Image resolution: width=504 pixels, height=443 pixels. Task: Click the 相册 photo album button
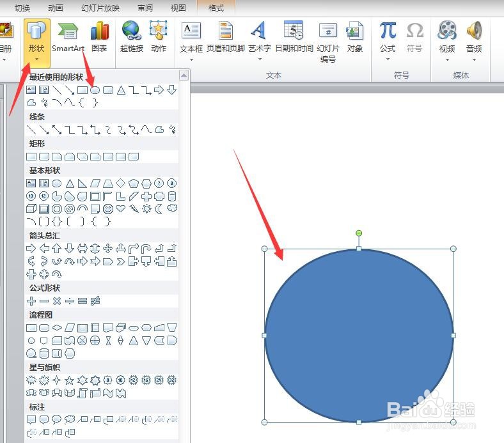[6, 41]
